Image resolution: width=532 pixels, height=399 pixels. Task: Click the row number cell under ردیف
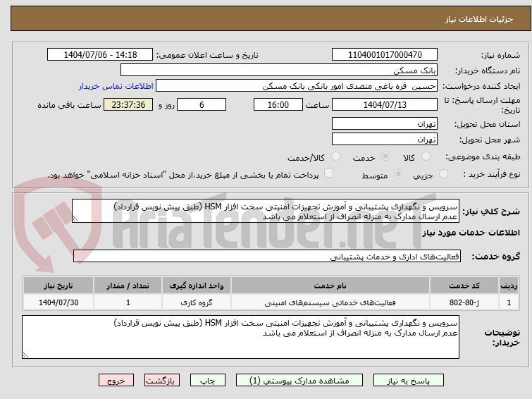point(509,302)
